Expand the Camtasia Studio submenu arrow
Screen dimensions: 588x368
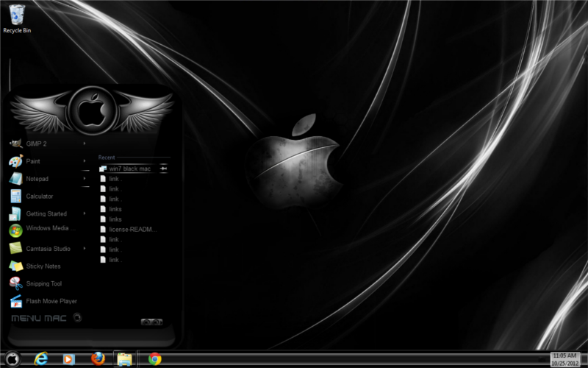coord(85,248)
